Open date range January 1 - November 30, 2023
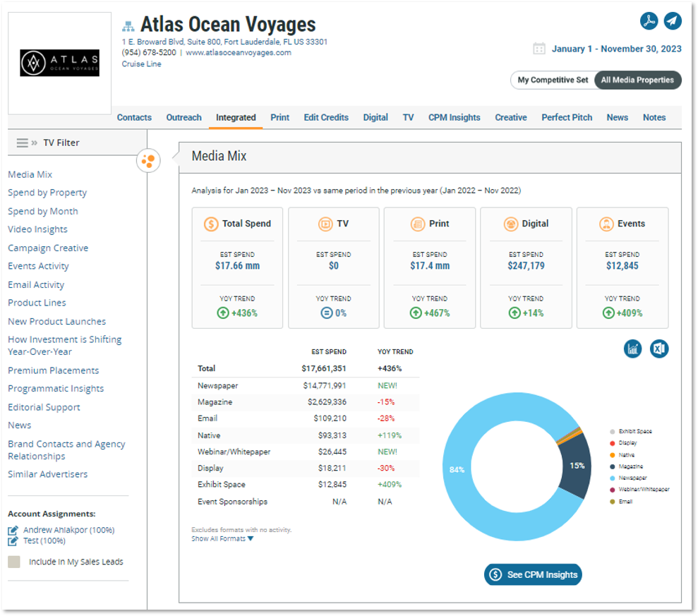Image resolution: width=698 pixels, height=616 pixels. 617,49
